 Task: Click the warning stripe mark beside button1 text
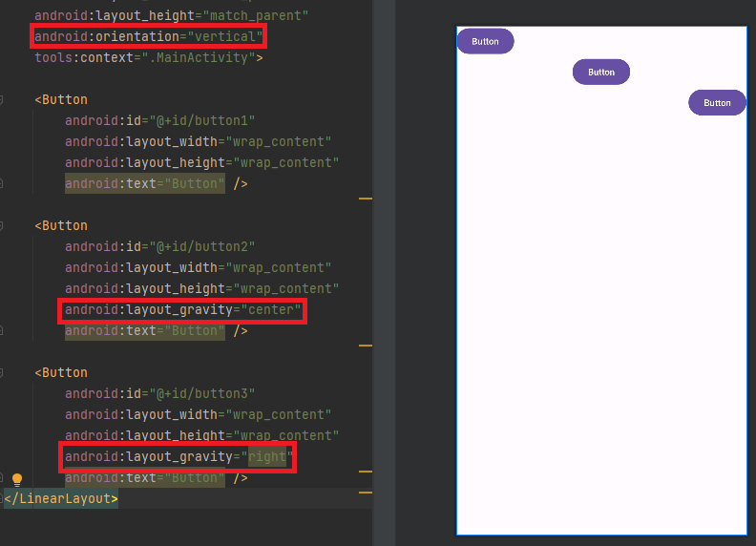(366, 199)
